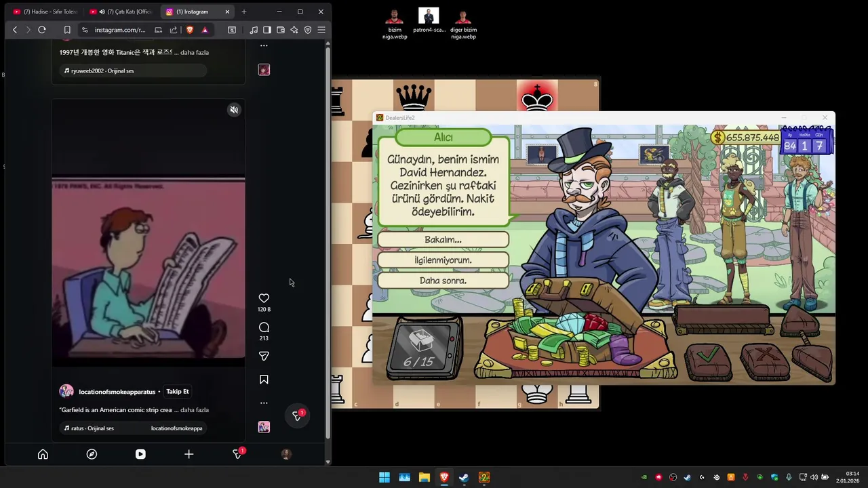This screenshot has width=868, height=488.
Task: Open audio thumbnail beside Garfield reel
Action: tap(264, 427)
